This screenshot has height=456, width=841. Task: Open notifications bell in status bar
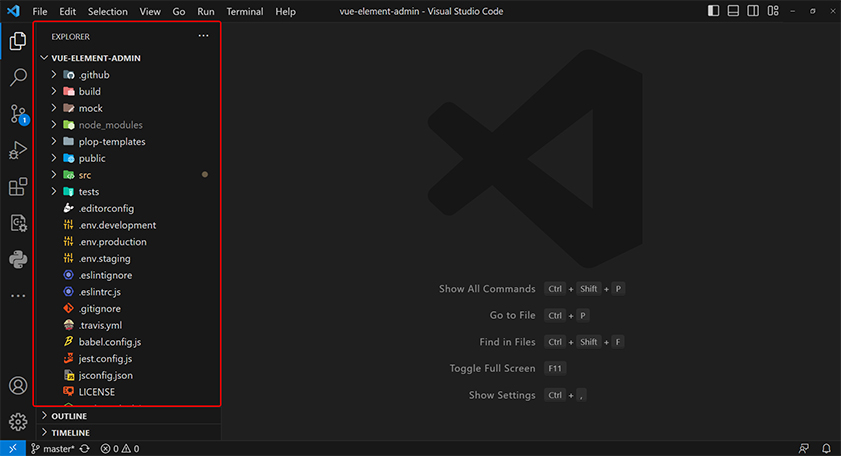pos(827,448)
